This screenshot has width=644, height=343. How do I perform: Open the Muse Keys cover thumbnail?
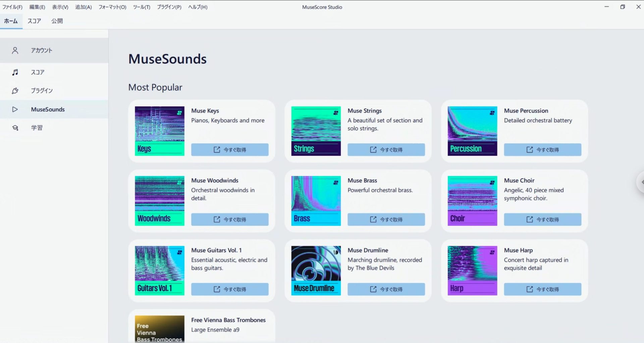[x=160, y=131]
